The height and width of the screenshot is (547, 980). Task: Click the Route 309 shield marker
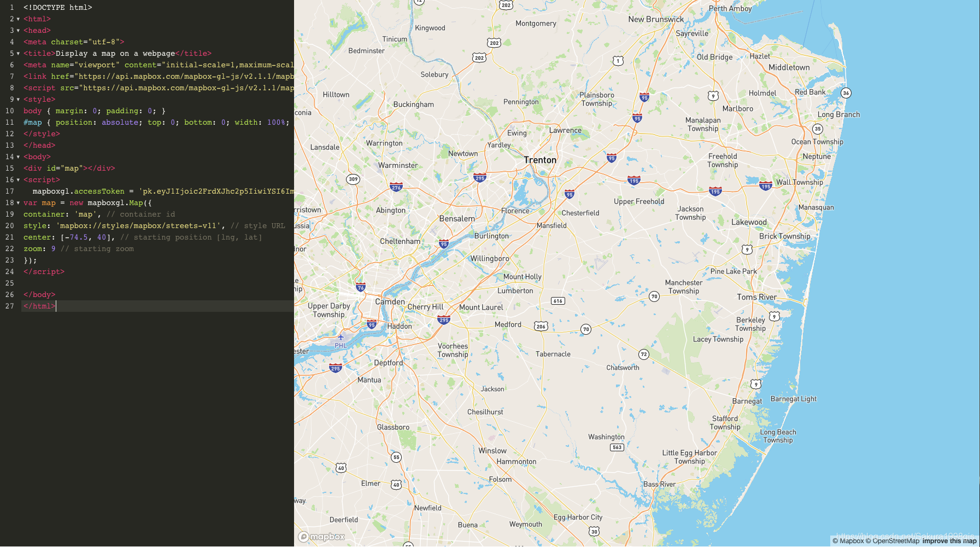pyautogui.click(x=354, y=179)
